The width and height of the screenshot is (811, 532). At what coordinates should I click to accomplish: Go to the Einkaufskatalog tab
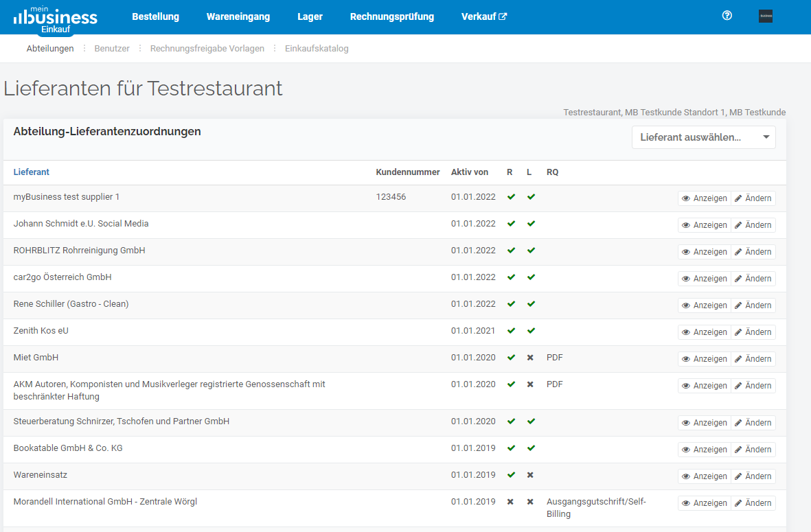(x=317, y=49)
